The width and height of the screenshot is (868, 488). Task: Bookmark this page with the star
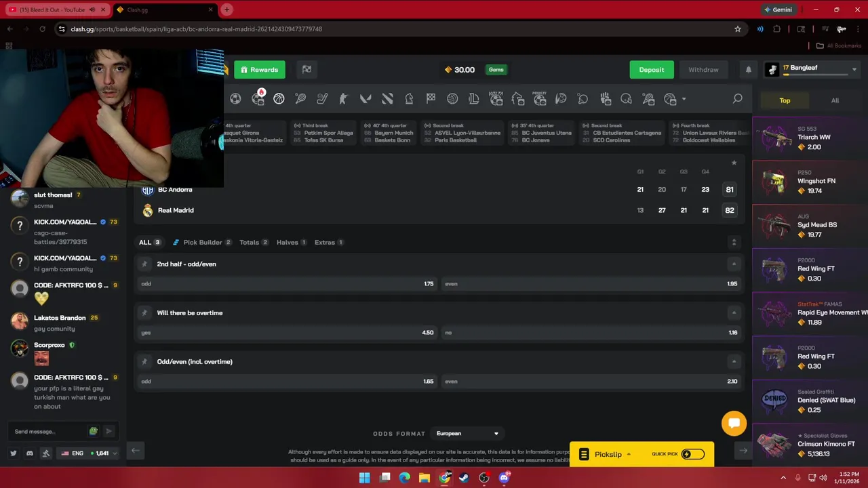738,29
